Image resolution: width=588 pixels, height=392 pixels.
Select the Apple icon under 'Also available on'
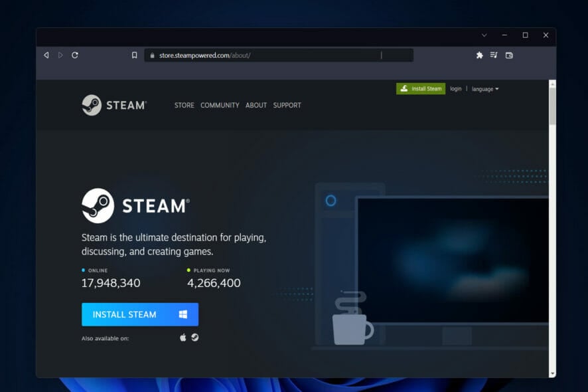[x=183, y=338]
